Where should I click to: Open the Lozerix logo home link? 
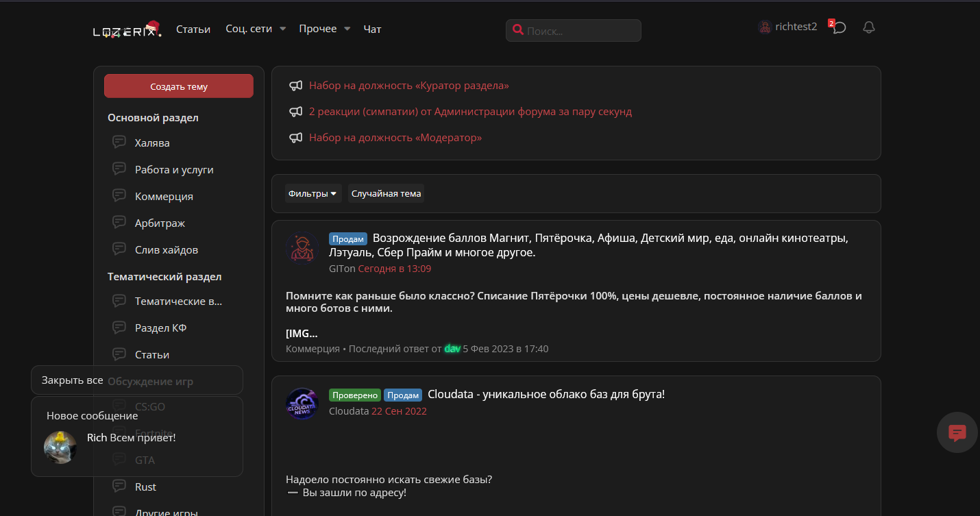127,29
